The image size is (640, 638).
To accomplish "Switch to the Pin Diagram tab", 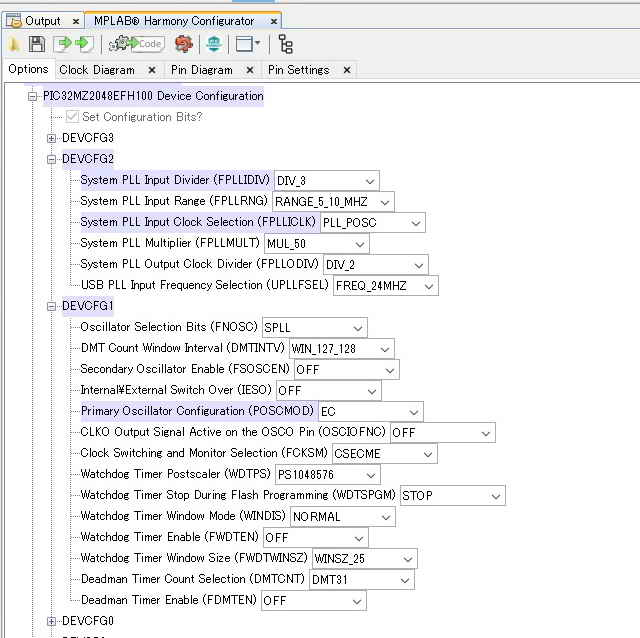I will (x=202, y=70).
